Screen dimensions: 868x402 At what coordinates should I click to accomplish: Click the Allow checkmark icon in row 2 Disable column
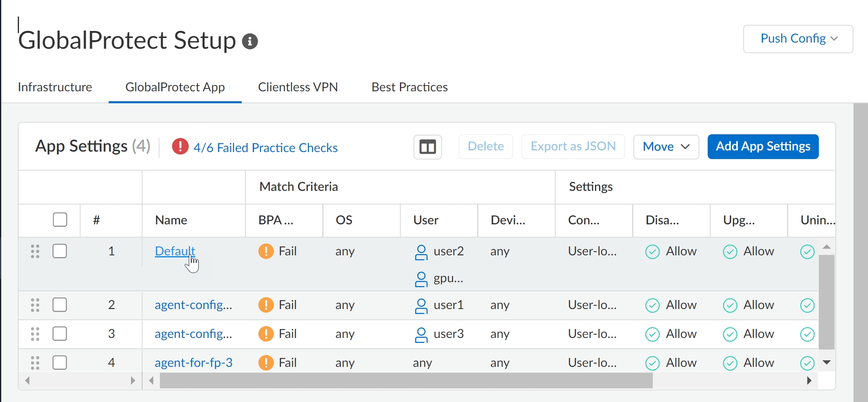[x=652, y=305]
